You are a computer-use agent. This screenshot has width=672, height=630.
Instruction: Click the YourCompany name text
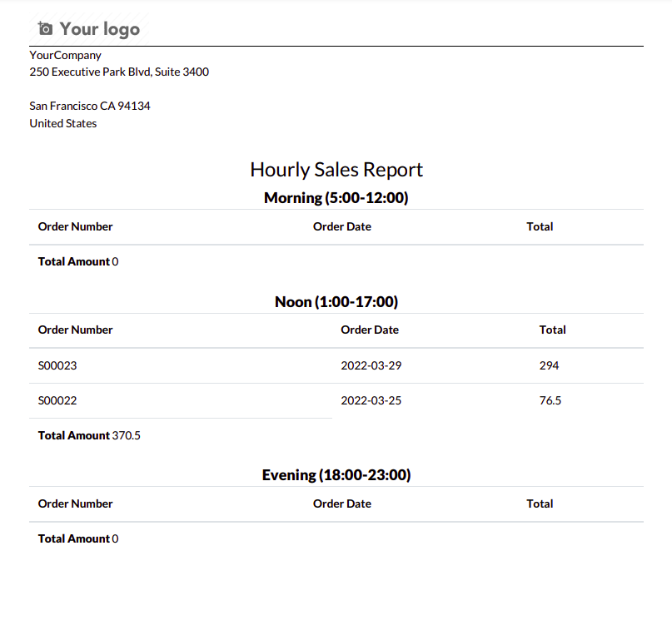point(65,55)
